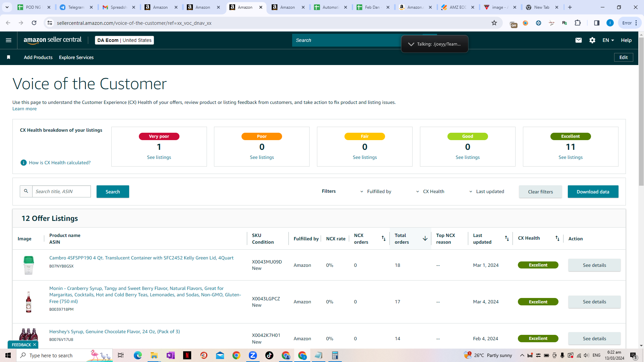Open the Seller Central hamburger menu
This screenshot has height=362, width=644.
(x=9, y=40)
